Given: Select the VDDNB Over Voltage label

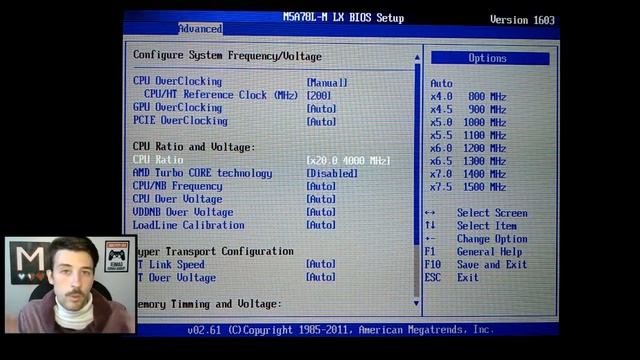Looking at the screenshot, I should 183,212.
